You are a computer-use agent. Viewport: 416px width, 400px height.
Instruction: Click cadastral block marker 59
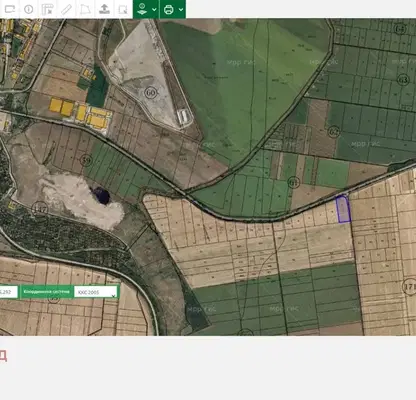86,160
